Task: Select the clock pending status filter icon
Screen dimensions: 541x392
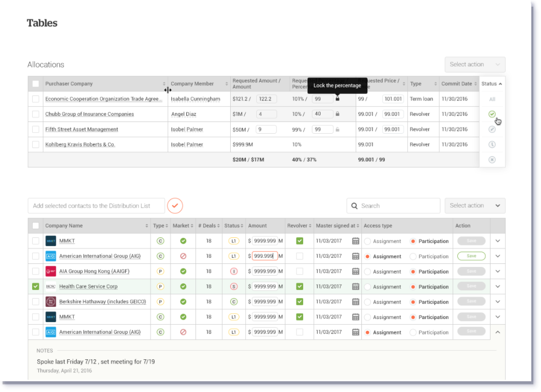Action: pos(492,144)
